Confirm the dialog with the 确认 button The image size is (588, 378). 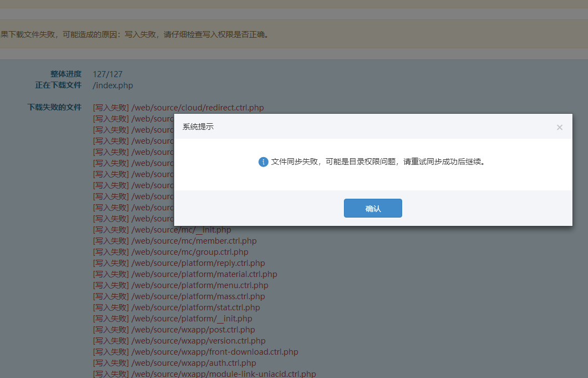(x=373, y=208)
